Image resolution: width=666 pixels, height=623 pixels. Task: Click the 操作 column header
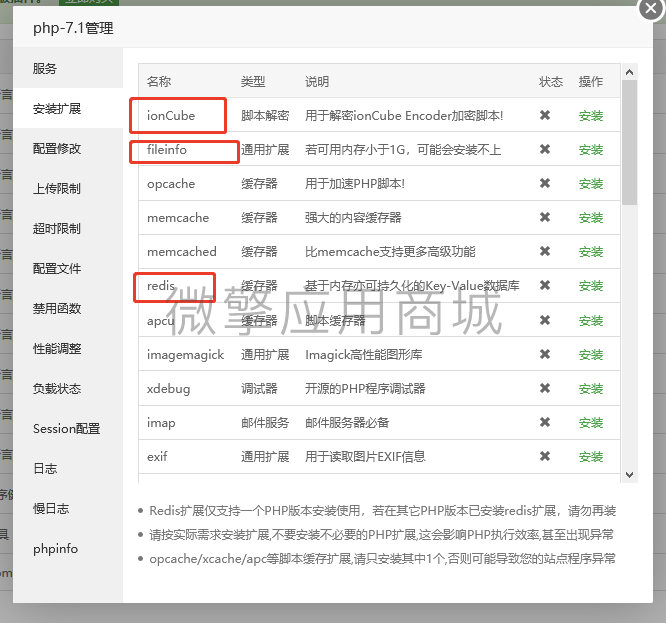point(591,81)
